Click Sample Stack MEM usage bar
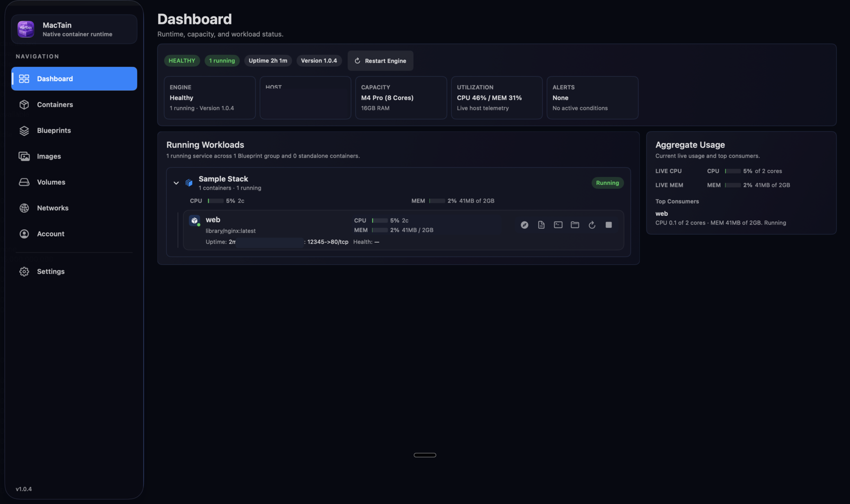 (437, 201)
